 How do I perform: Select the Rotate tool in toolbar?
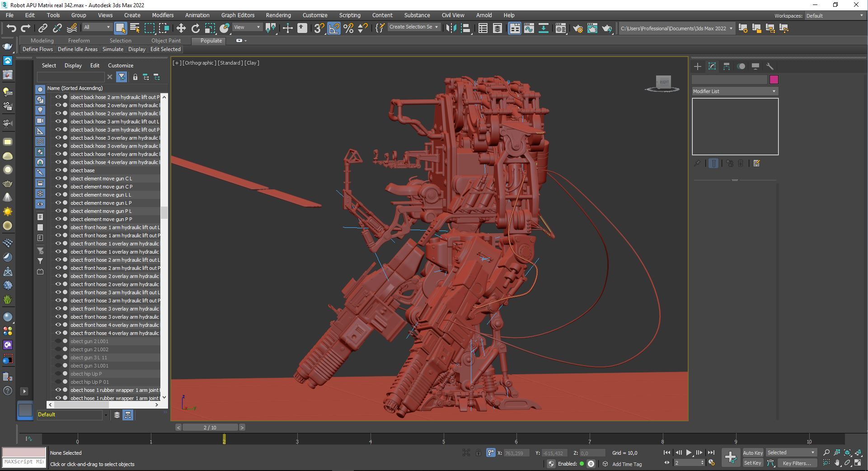(195, 28)
